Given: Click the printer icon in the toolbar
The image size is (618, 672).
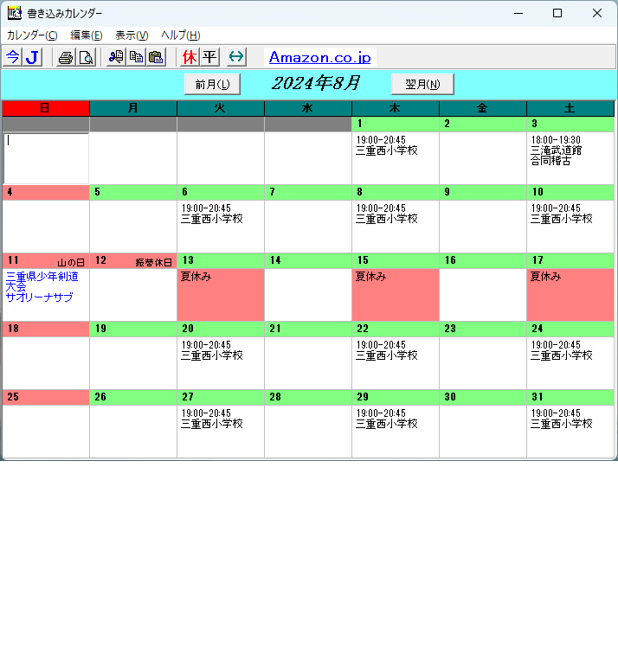Looking at the screenshot, I should (66, 57).
